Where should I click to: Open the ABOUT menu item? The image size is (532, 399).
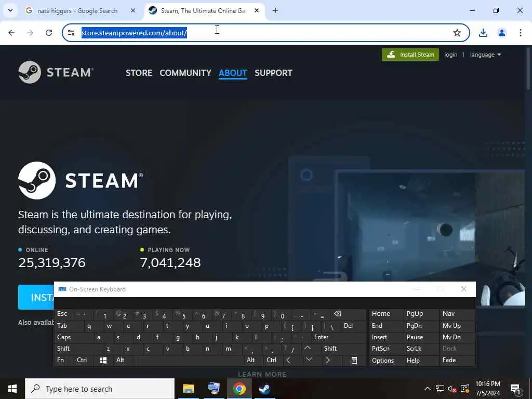(233, 73)
